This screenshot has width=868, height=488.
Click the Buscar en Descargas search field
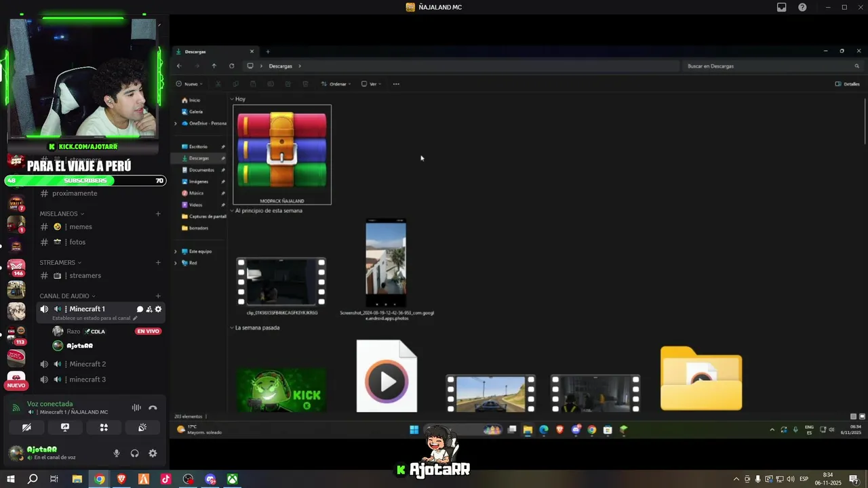pos(772,66)
